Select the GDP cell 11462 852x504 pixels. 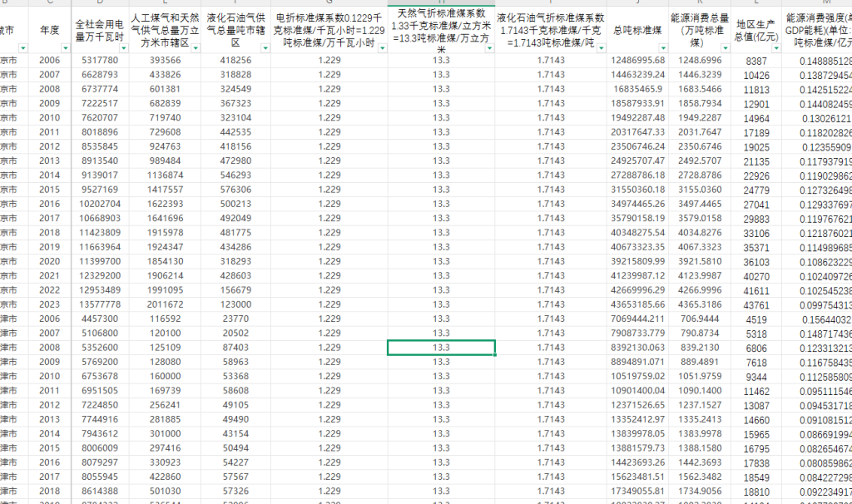pyautogui.click(x=755, y=392)
